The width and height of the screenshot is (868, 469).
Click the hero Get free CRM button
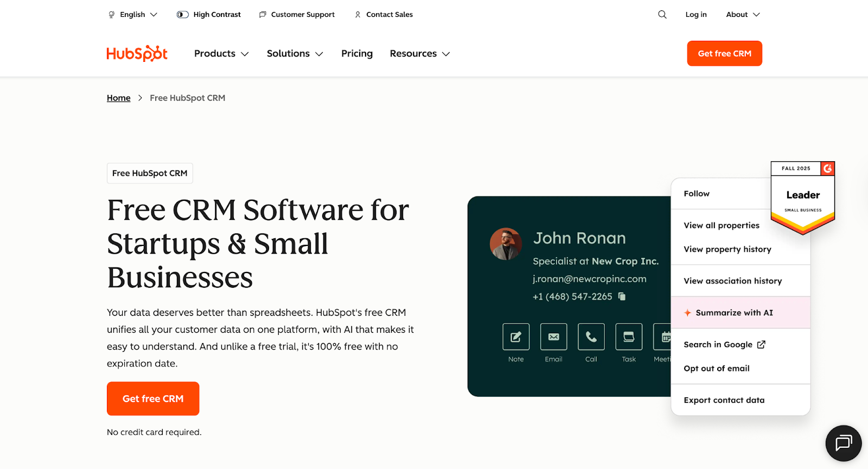pyautogui.click(x=153, y=398)
